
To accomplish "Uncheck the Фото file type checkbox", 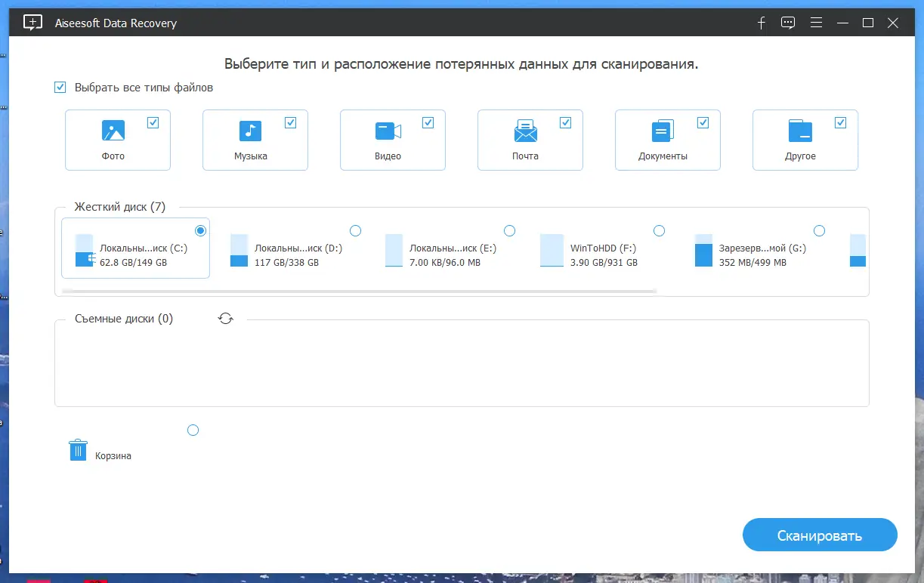I will point(153,122).
